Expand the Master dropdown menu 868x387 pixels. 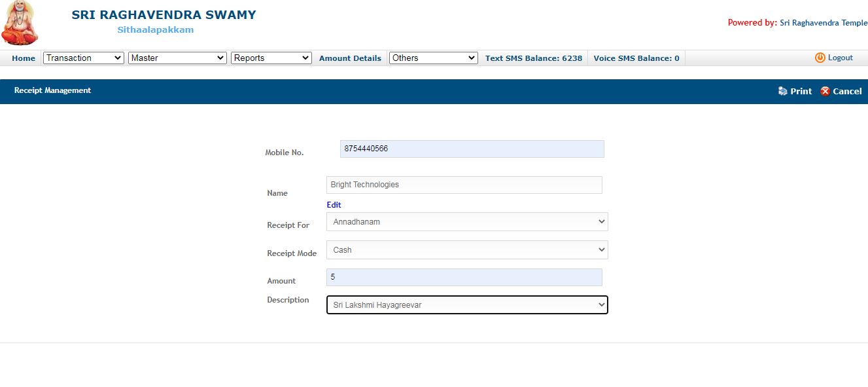(177, 58)
